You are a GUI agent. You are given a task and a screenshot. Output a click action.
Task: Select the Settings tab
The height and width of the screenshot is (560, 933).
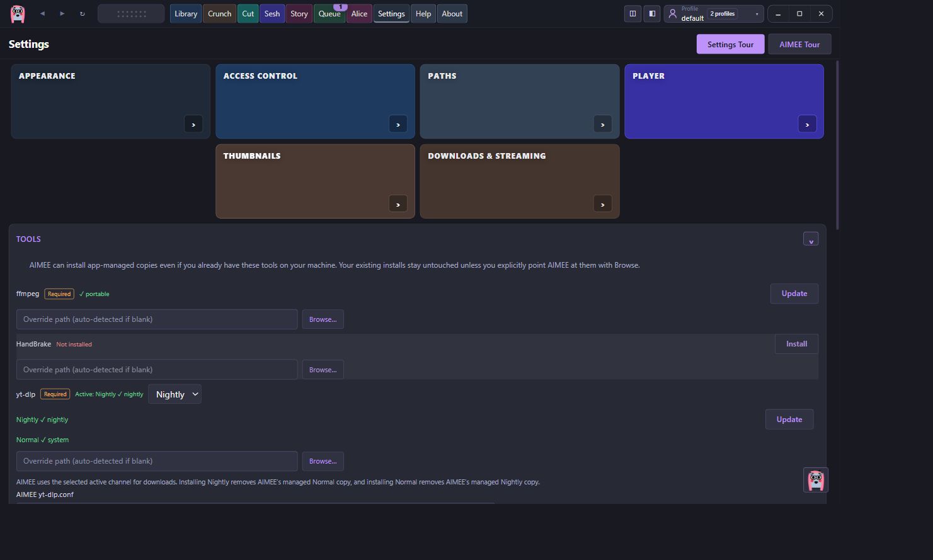[x=391, y=14]
